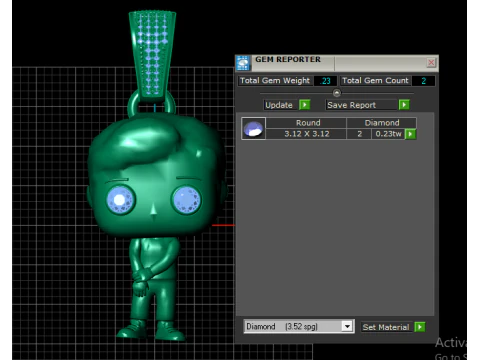
Task: Click the pave-set bail atop the pendant
Action: [152, 56]
